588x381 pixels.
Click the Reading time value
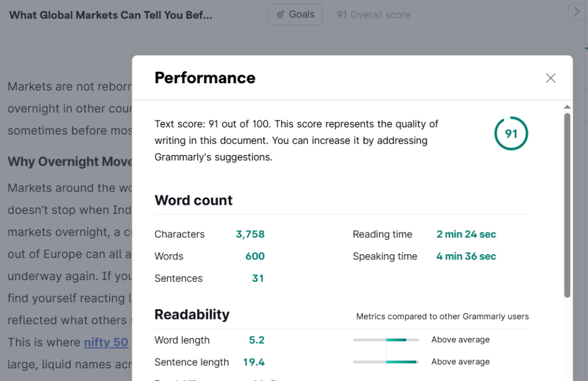[x=466, y=234]
